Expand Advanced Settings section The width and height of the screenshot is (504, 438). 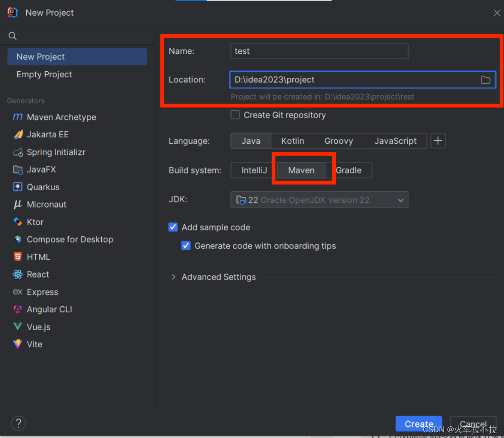174,277
